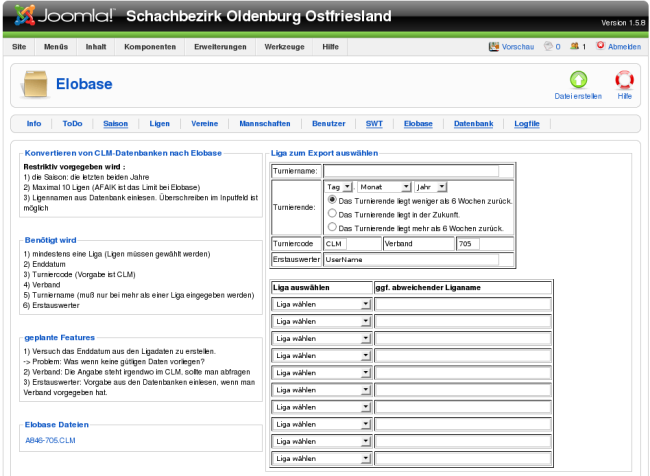Screen dimensions: 650x476
Task: Click the green Datei erstellen icon
Action: [x=577, y=80]
